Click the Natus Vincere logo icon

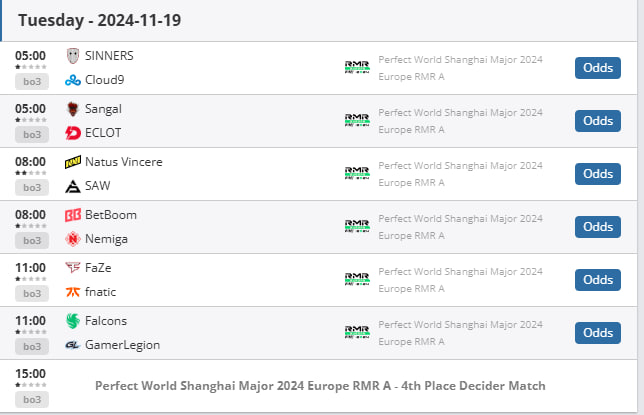coord(73,162)
